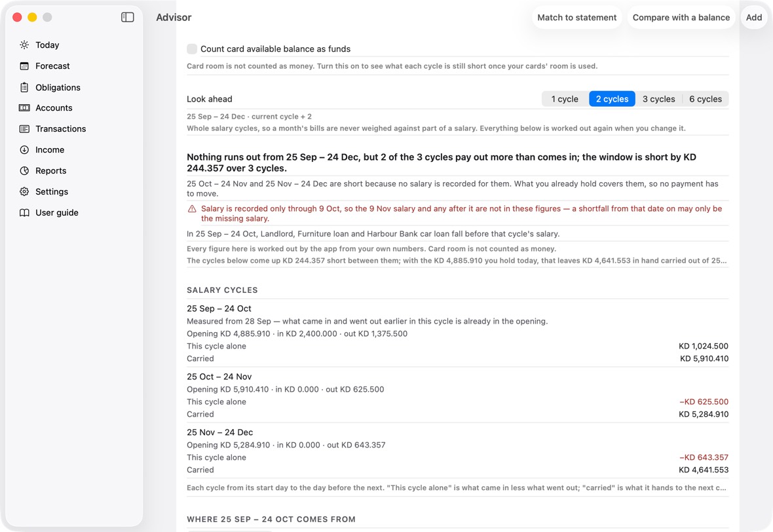773x532 pixels.
Task: Click the Forecast calendar icon
Action: click(x=24, y=66)
